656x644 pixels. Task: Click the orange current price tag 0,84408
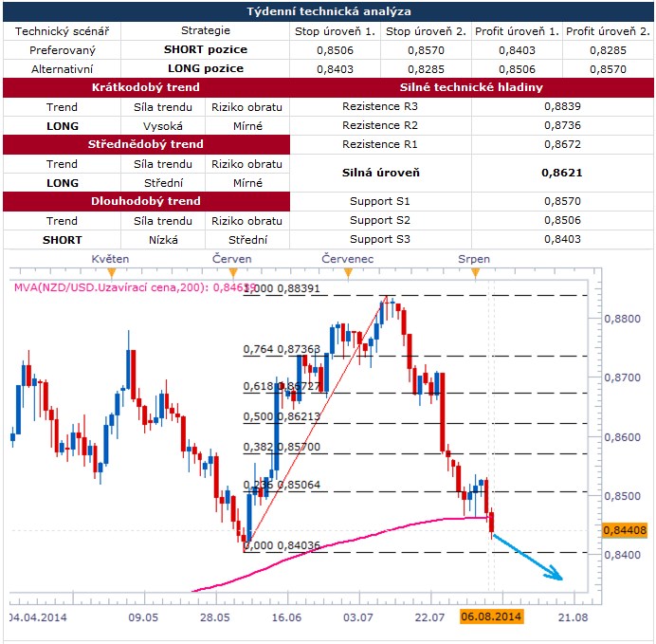pos(624,530)
